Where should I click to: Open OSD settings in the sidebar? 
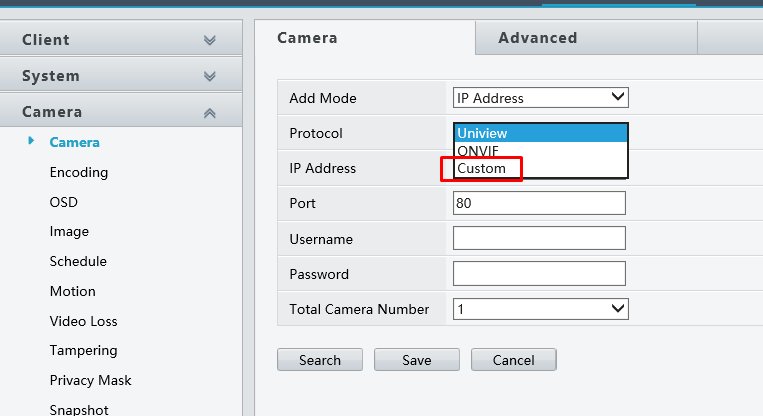tap(64, 202)
